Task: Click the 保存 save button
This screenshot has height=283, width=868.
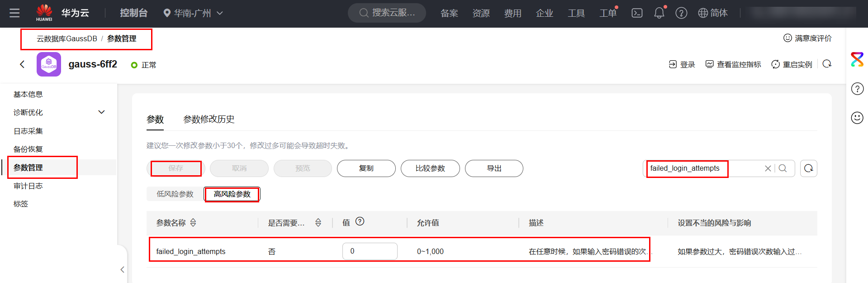Action: point(176,168)
